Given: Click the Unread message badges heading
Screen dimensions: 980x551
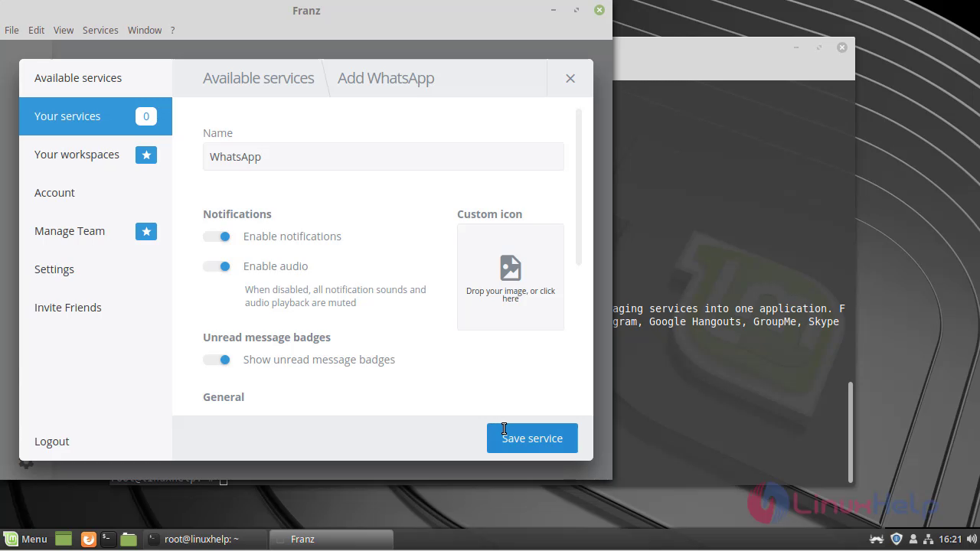Looking at the screenshot, I should coord(266,337).
